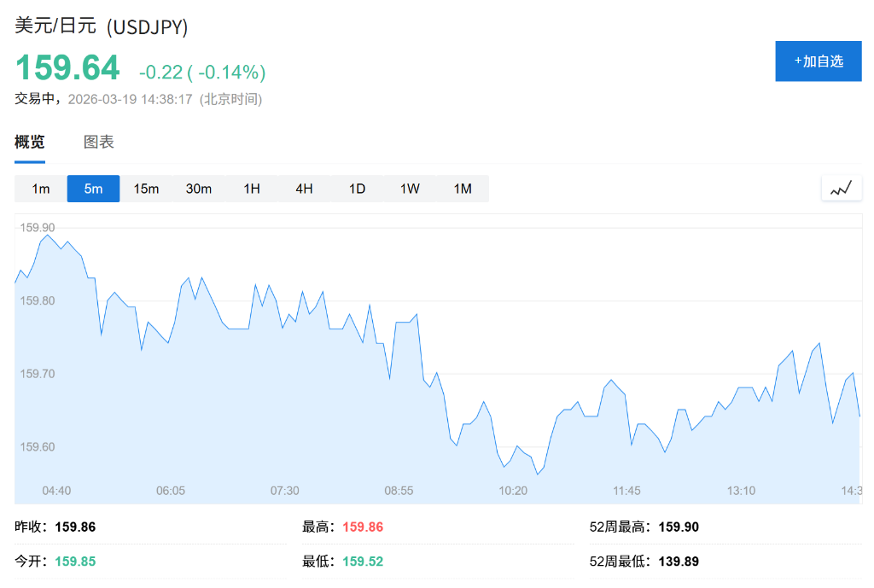This screenshot has width=874, height=588.
Task: Select the 4H timeframe option
Action: [304, 189]
